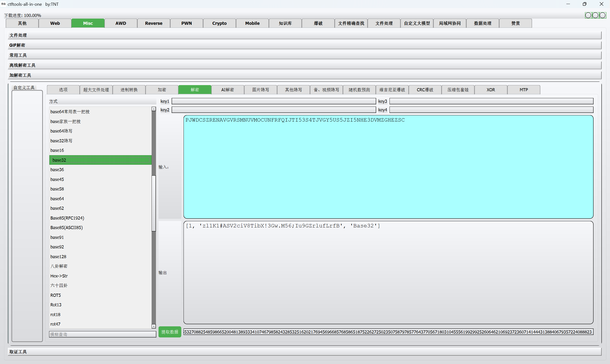
Task: Open the 音、视频隐写 sub-tab
Action: point(326,90)
